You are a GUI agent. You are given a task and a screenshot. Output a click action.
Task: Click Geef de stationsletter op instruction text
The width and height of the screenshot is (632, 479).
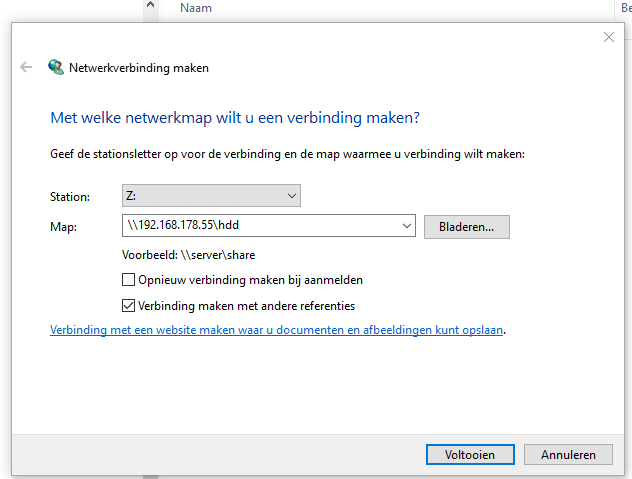tap(287, 154)
